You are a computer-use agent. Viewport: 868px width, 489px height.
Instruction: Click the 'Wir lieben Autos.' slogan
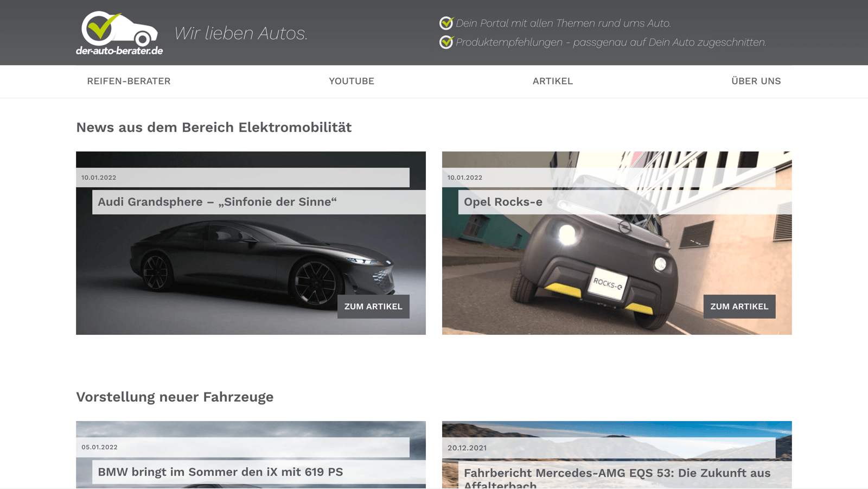click(241, 33)
